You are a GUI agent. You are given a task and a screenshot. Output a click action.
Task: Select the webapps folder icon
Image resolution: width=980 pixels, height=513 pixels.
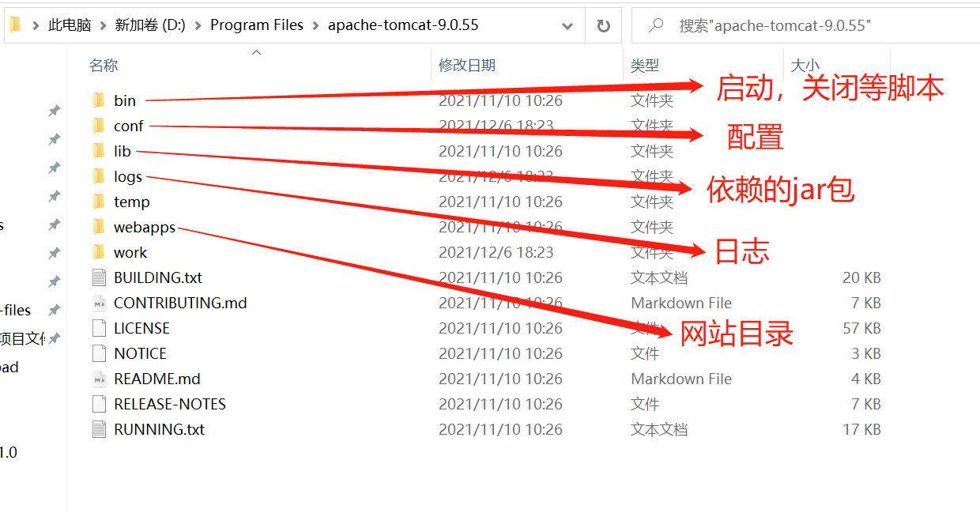pos(99,227)
